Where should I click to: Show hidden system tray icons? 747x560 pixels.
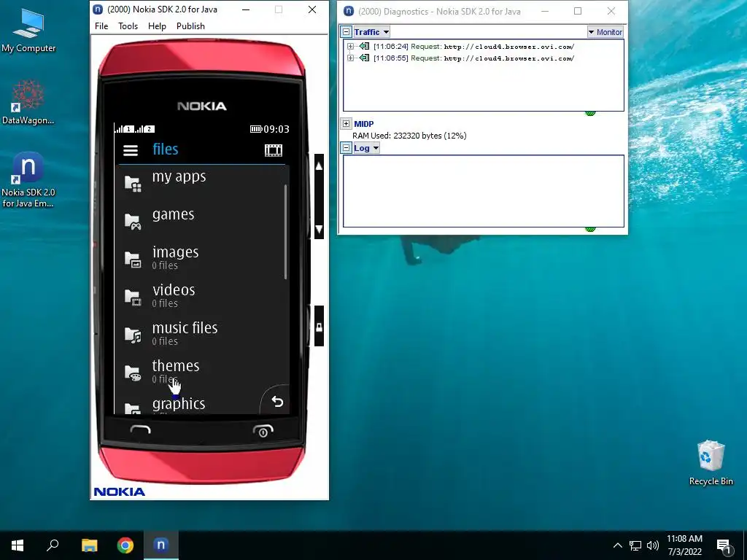point(617,545)
